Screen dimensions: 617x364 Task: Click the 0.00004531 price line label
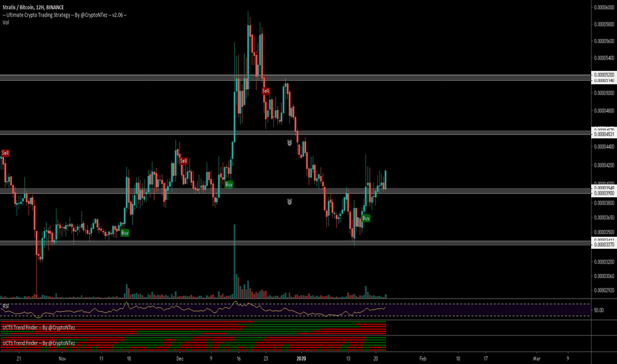[x=604, y=134]
